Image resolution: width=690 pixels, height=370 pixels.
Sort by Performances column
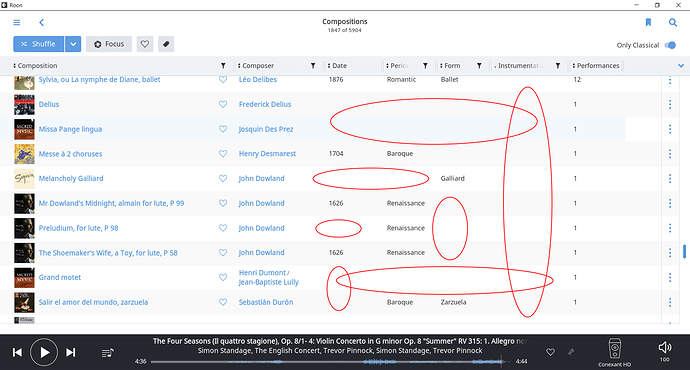point(596,66)
